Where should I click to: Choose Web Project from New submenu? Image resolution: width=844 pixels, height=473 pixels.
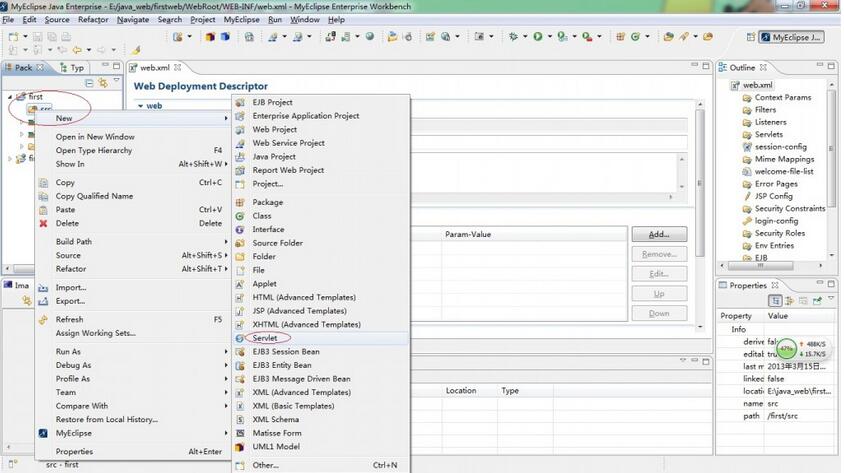[x=275, y=129]
